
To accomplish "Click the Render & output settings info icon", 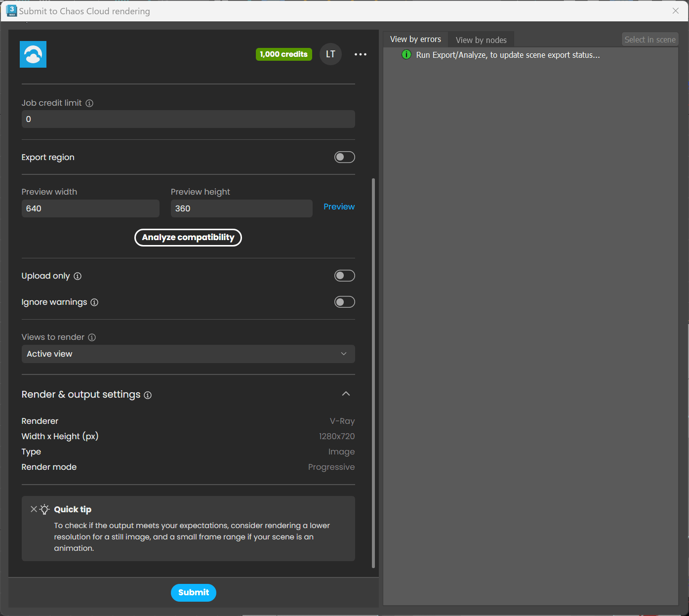I will (x=148, y=395).
